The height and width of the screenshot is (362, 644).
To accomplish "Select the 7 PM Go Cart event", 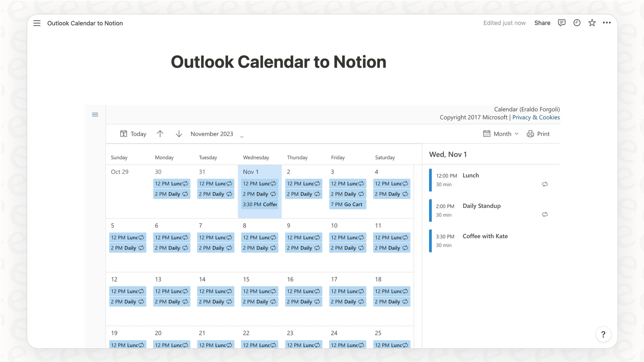I will pos(347,204).
